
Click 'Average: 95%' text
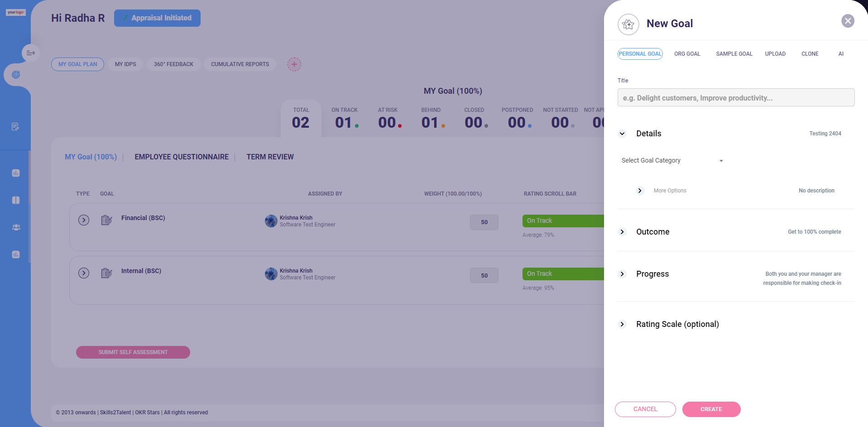(538, 288)
